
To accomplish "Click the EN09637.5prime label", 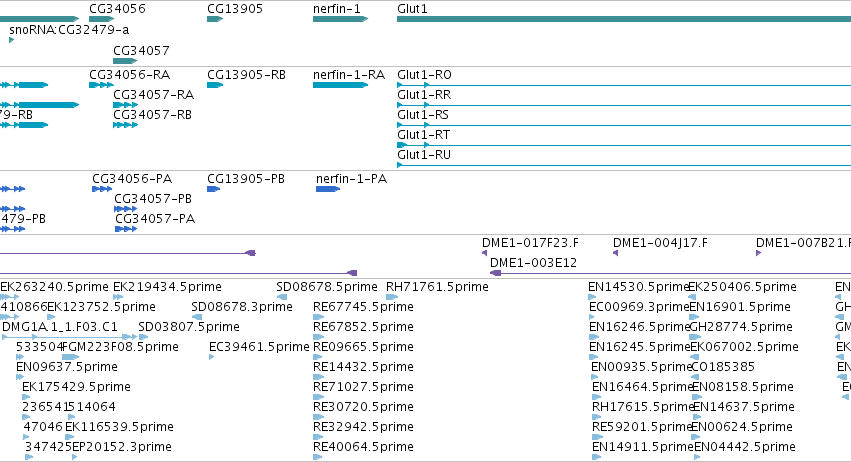I will click(x=67, y=367).
